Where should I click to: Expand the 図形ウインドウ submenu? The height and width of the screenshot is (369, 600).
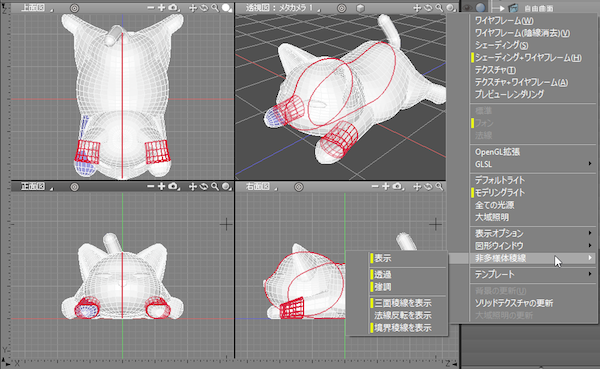point(533,245)
